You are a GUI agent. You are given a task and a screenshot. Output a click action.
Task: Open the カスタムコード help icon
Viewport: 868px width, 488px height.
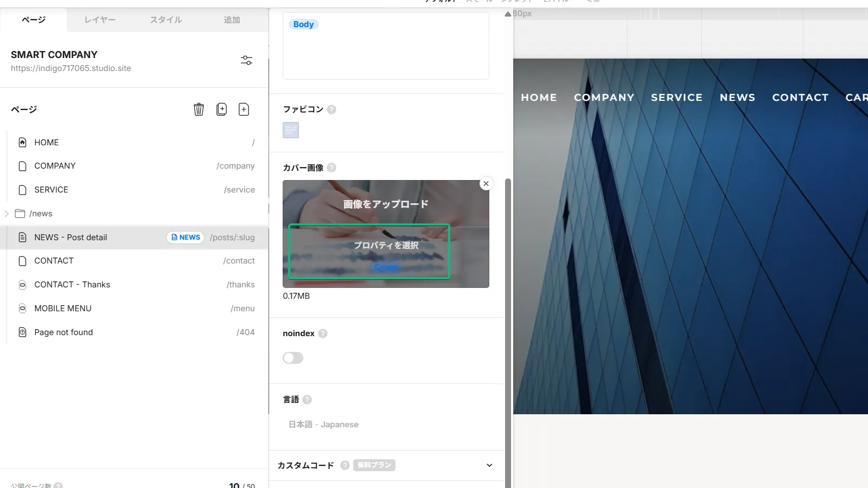[x=345, y=465]
